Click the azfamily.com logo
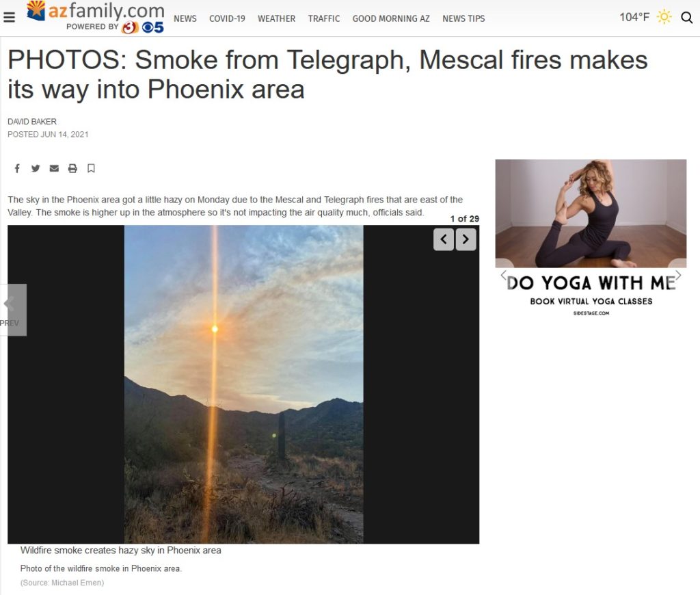The height and width of the screenshot is (595, 700). click(x=96, y=17)
